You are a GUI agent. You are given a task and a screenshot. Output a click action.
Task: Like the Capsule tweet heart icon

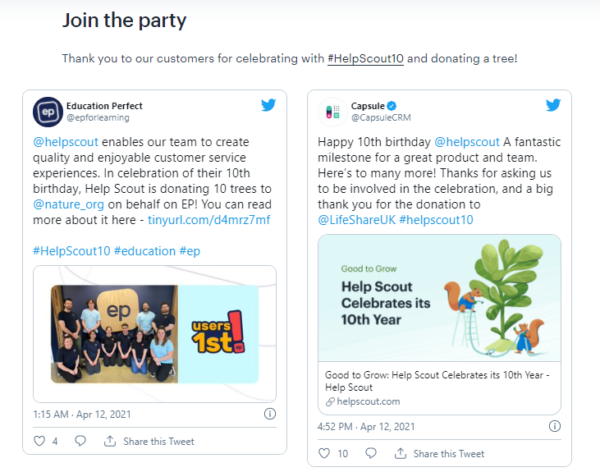(x=324, y=453)
